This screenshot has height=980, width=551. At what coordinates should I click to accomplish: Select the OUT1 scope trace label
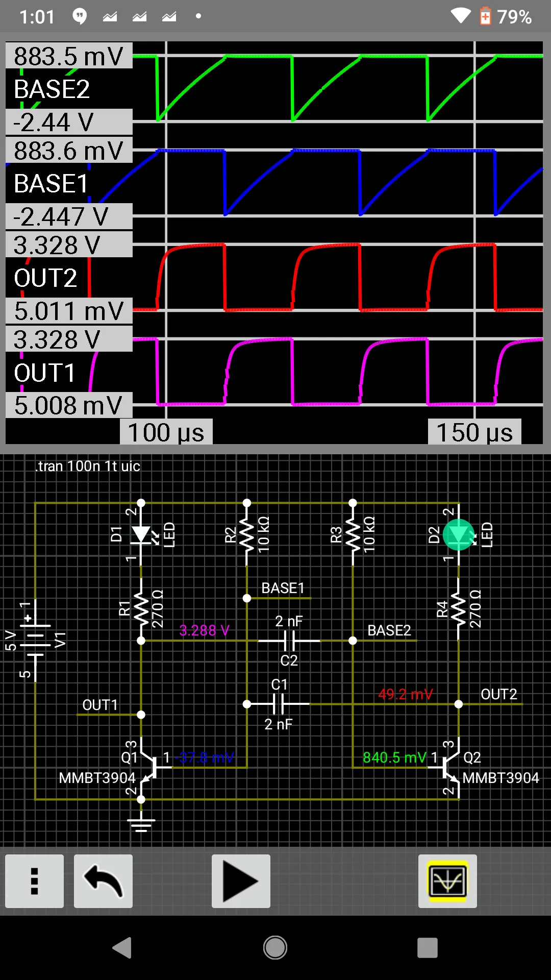[44, 373]
